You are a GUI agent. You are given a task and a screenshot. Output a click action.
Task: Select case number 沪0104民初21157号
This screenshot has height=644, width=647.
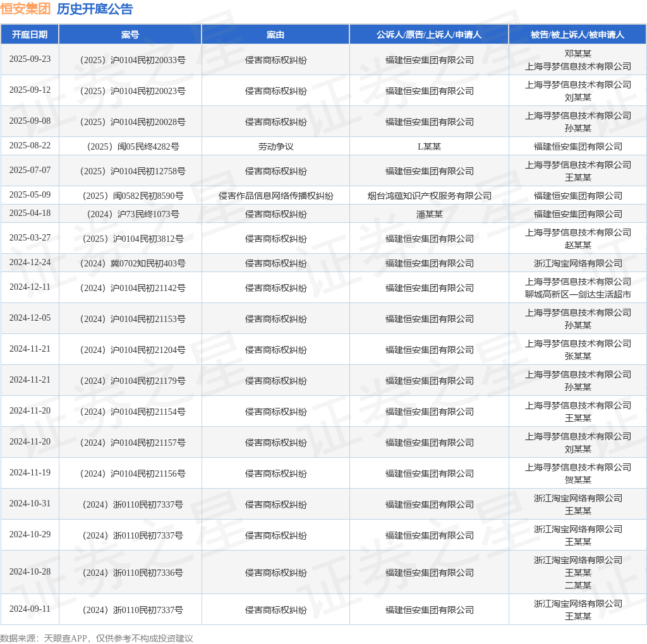click(133, 443)
